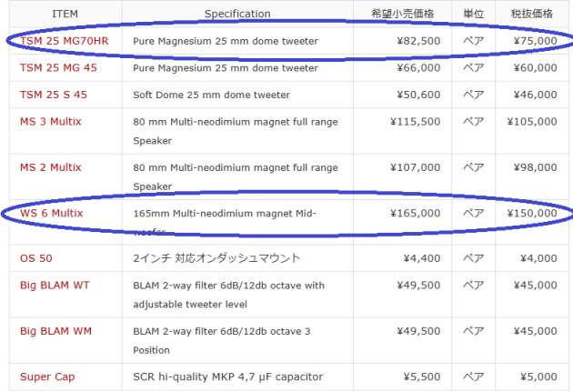
Task: Open the WS 6 Multix link
Action: (52, 213)
